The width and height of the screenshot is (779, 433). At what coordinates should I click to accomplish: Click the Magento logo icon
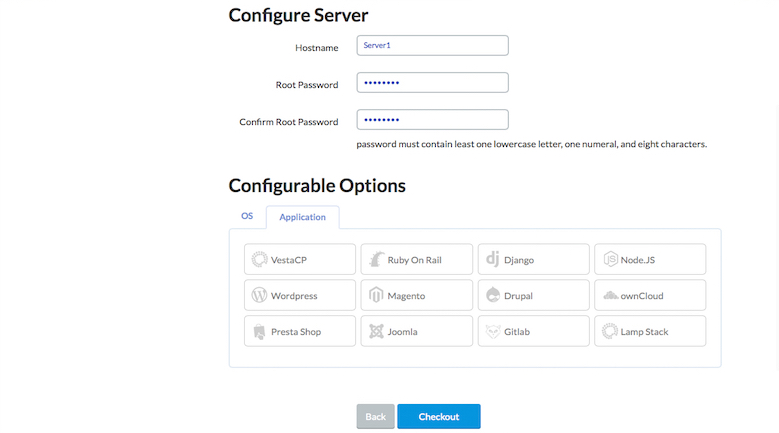tap(376, 296)
